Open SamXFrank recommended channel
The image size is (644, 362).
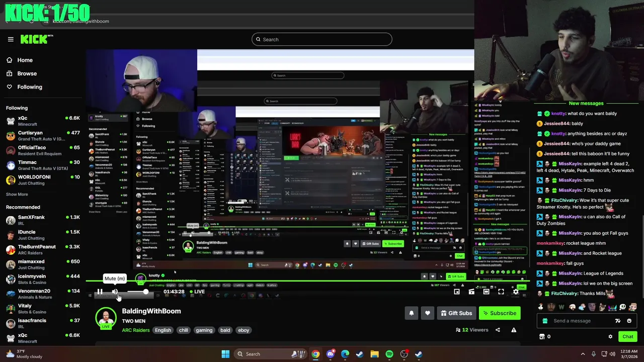43,220
